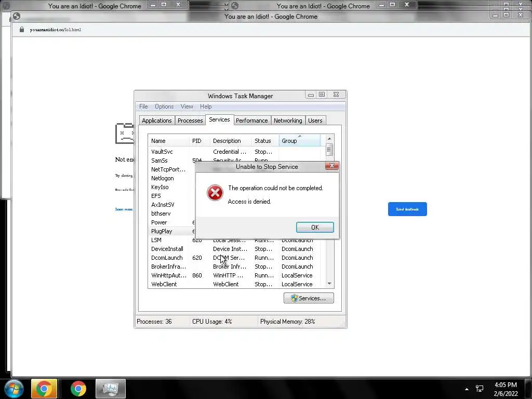This screenshot has width=532, height=399.
Task: Click scroll down arrow of services list
Action: coord(329,284)
